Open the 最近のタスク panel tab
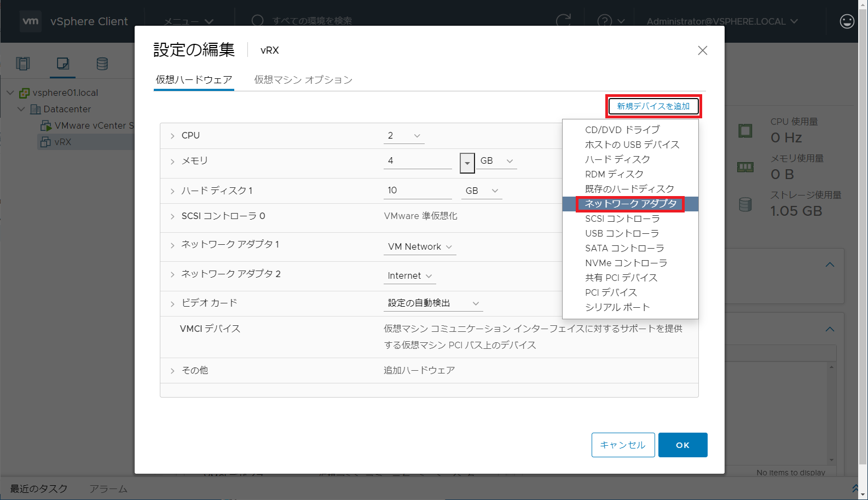Screen dimensions: 868x500 tap(39, 488)
